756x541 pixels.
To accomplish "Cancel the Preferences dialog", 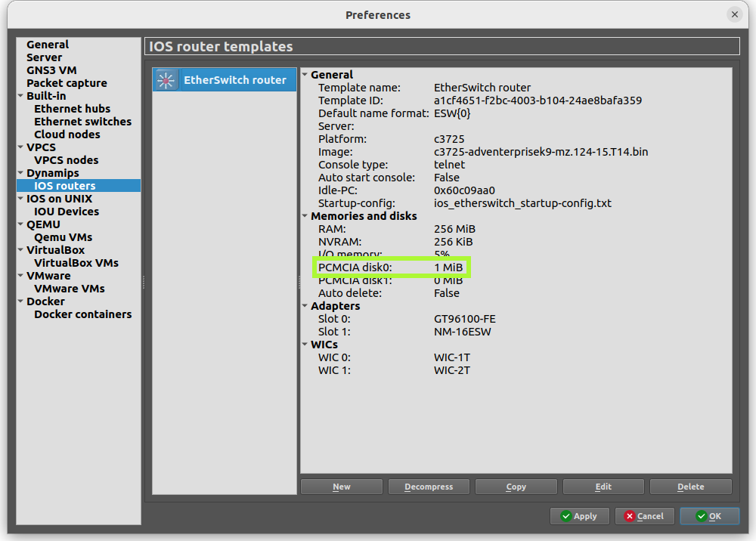I will [x=644, y=516].
